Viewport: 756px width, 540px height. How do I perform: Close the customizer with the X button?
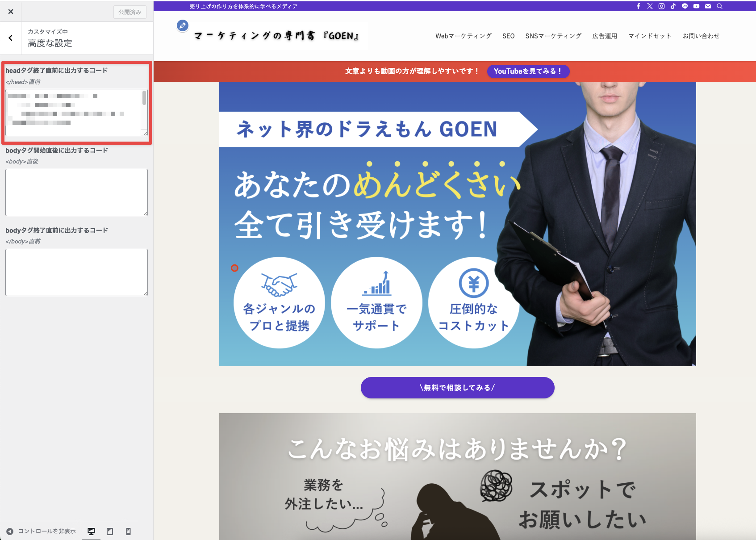[11, 12]
